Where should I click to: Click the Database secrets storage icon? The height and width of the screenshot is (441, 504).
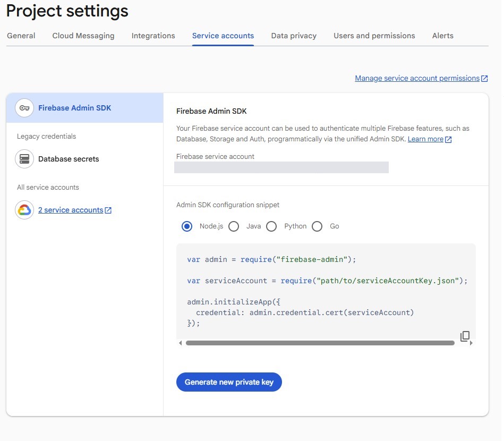[24, 159]
